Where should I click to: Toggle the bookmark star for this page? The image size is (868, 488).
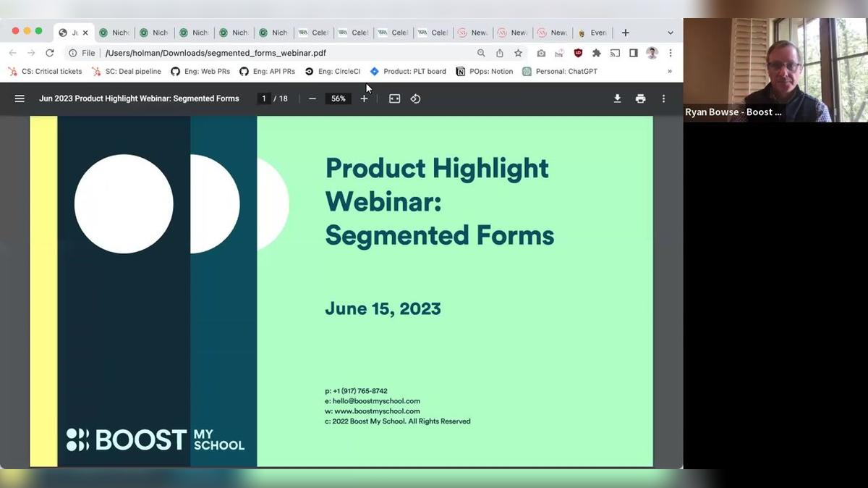pyautogui.click(x=517, y=53)
